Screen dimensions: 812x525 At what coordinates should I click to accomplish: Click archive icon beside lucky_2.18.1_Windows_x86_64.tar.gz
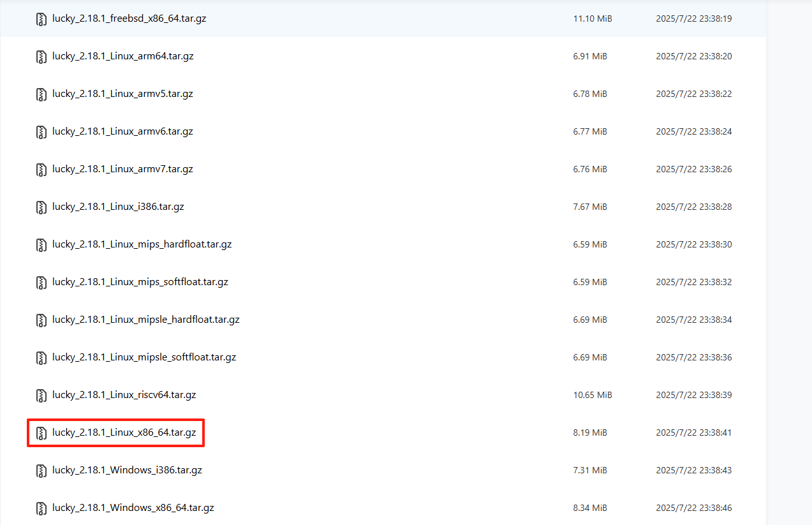click(41, 508)
